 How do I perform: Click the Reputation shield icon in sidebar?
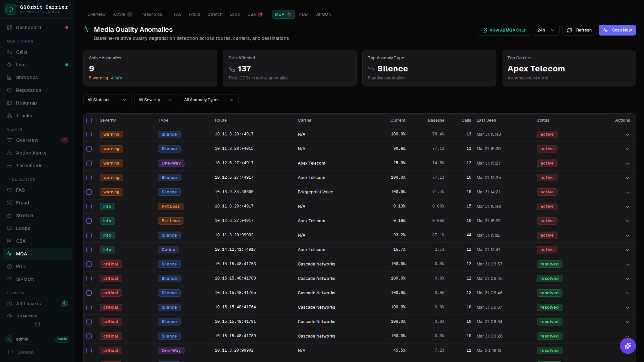[x=9, y=90]
